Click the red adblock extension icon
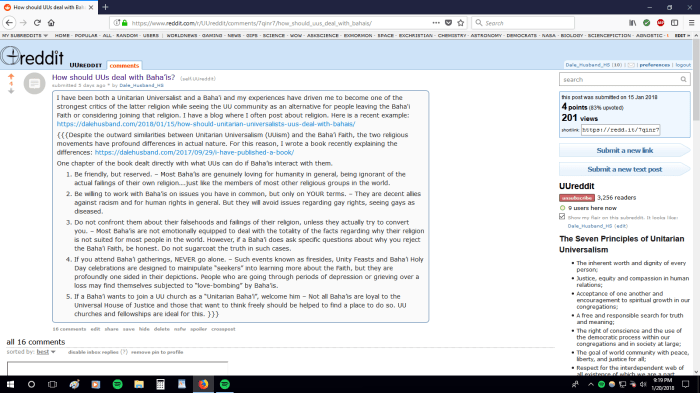700x393 pixels. tap(660, 23)
